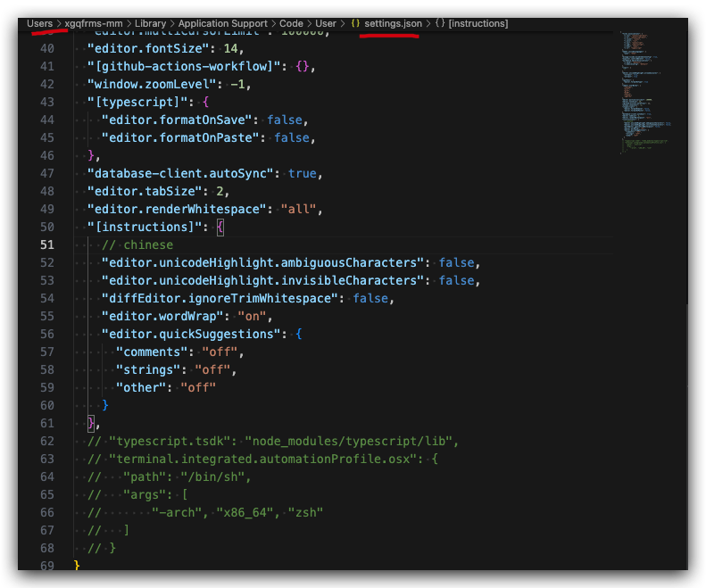Click the commented "/bin/sh" path value
706x588 pixels.
[213, 476]
